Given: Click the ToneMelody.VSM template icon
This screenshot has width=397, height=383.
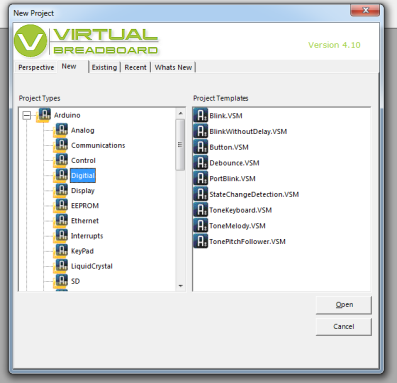Looking at the screenshot, I should (201, 226).
